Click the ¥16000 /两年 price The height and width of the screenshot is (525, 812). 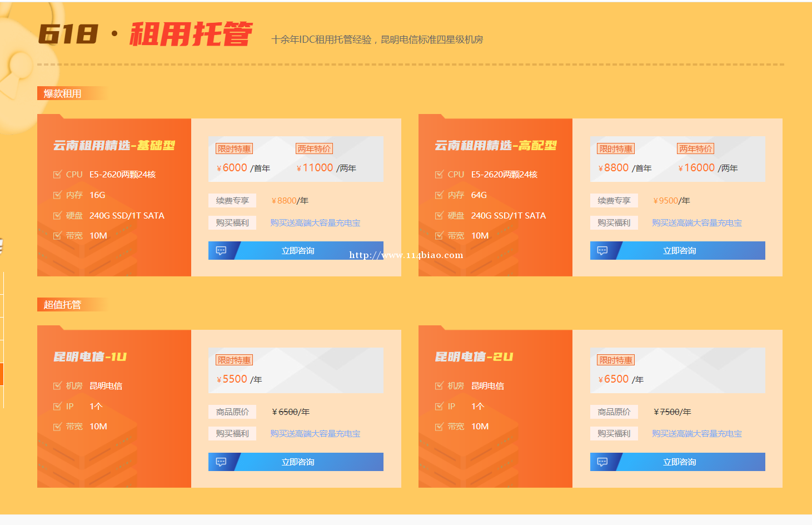(708, 168)
